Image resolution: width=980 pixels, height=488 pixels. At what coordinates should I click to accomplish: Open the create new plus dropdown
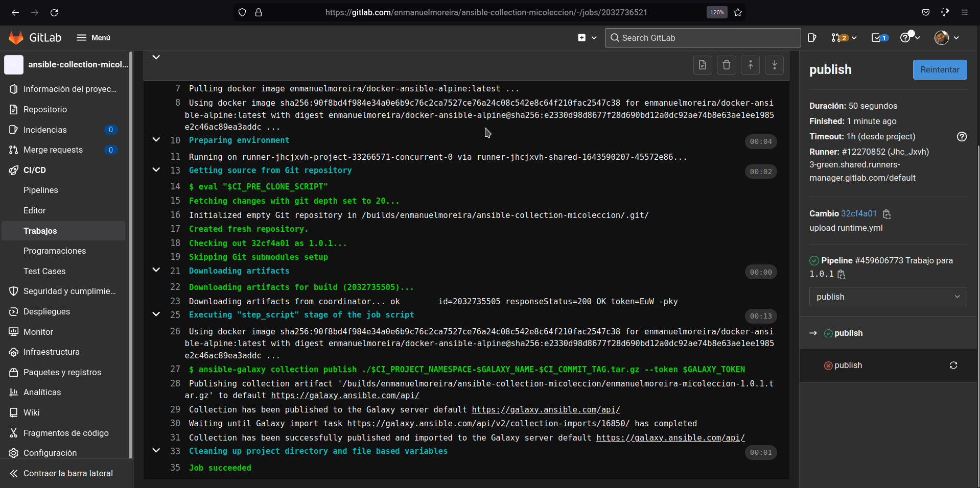coord(587,38)
